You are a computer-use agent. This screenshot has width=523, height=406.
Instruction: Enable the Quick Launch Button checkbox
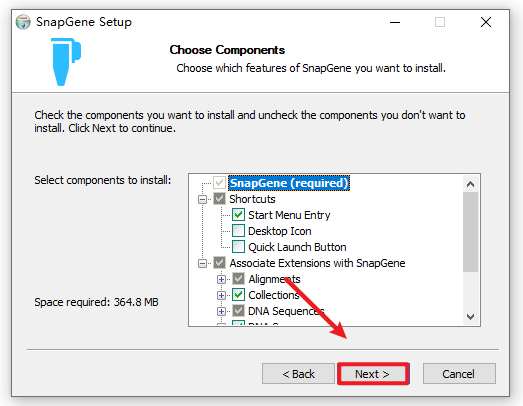tap(238, 247)
